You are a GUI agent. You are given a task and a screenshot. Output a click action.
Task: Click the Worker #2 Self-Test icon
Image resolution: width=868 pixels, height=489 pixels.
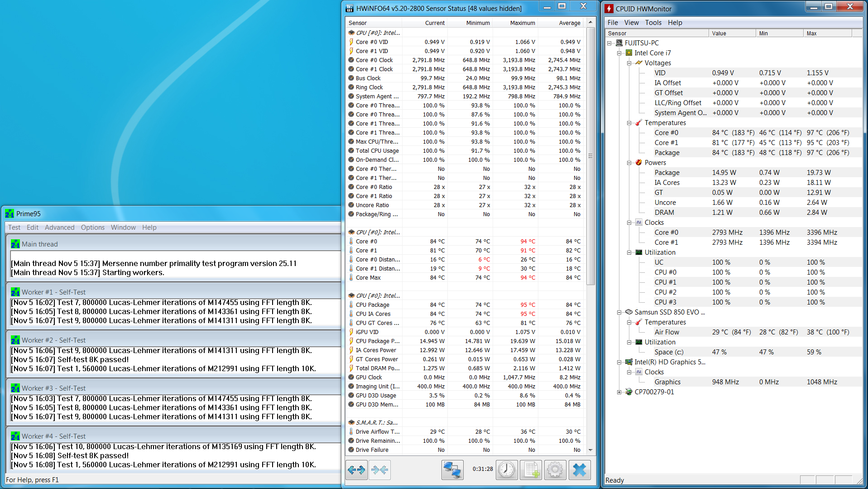coord(15,340)
